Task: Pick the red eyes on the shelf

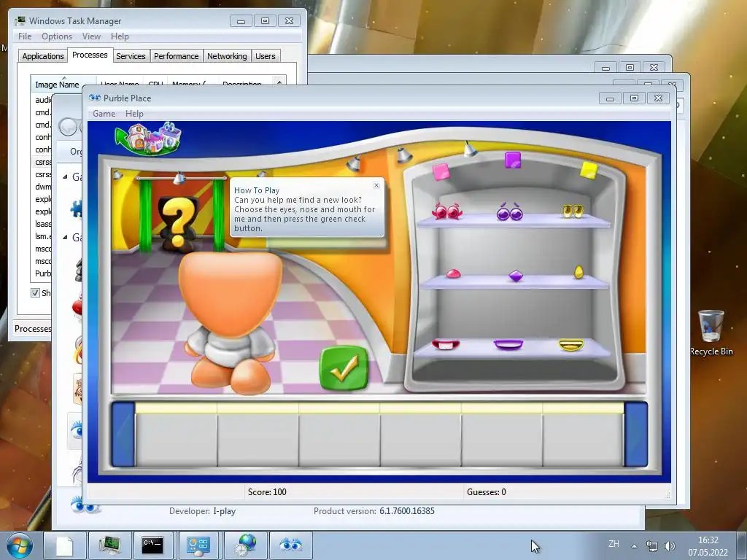Action: tap(447, 211)
